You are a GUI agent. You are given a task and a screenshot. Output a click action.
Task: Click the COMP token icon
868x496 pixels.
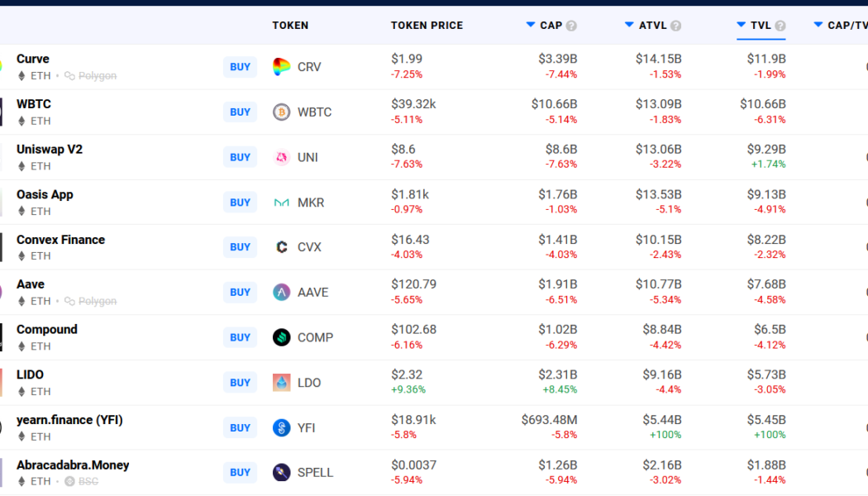tap(282, 337)
